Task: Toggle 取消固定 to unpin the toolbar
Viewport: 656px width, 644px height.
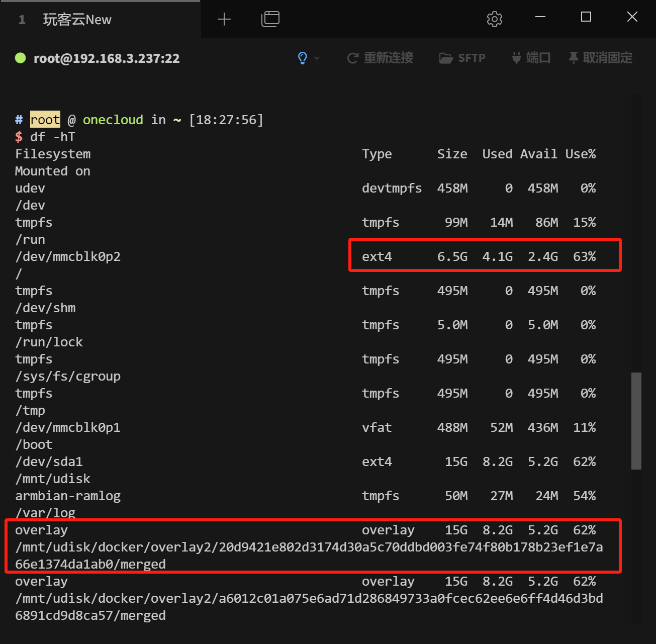Action: (601, 58)
